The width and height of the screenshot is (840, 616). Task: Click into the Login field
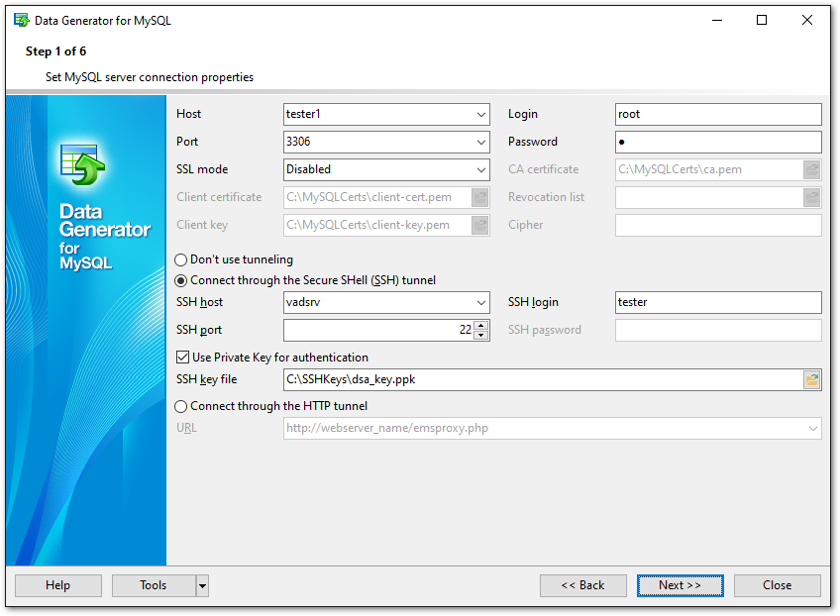tap(718, 115)
